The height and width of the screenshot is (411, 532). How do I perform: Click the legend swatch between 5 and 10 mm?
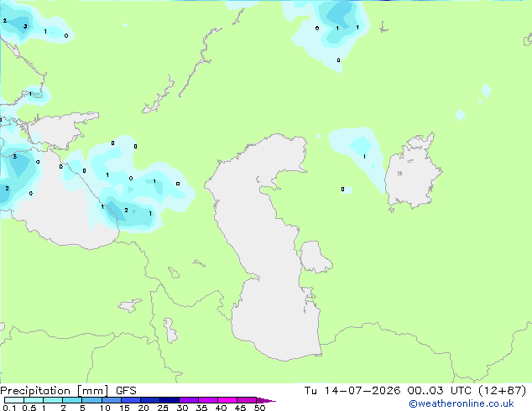[x=92, y=400]
